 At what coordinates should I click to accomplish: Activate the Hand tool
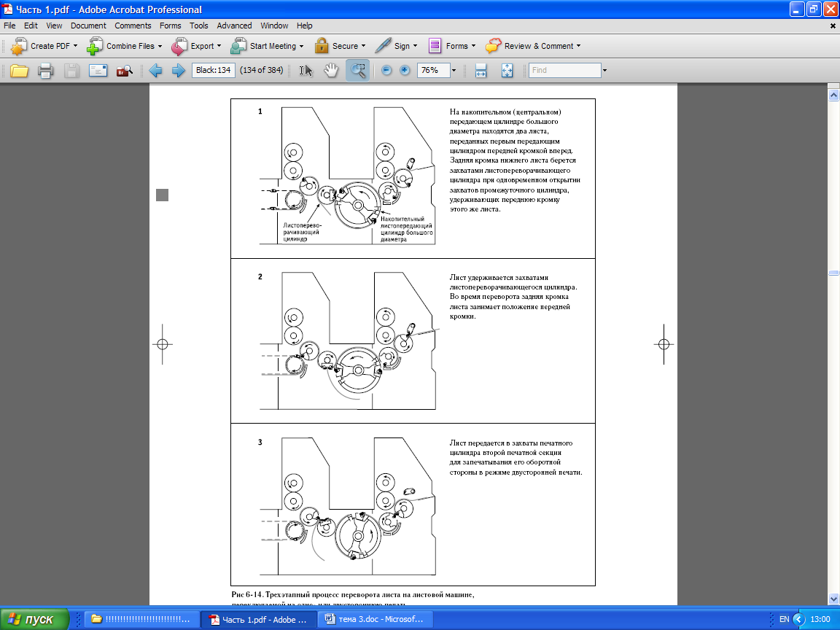[331, 70]
